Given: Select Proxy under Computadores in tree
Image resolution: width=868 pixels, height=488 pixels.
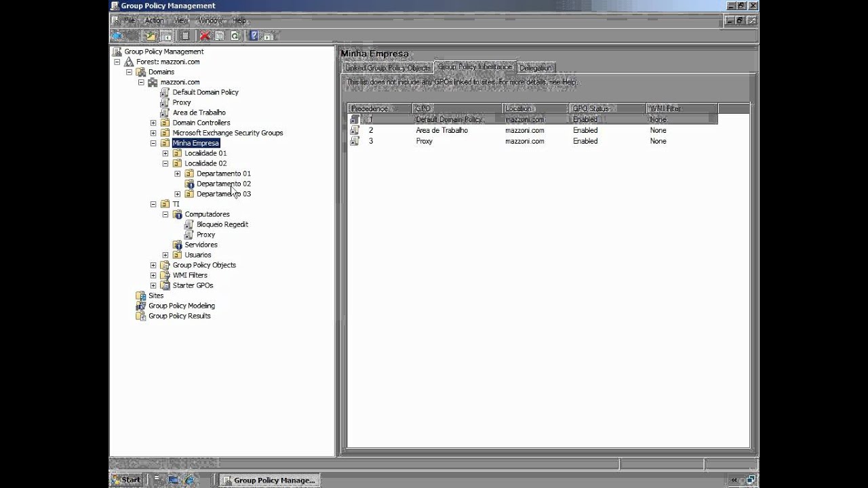Looking at the screenshot, I should point(205,235).
